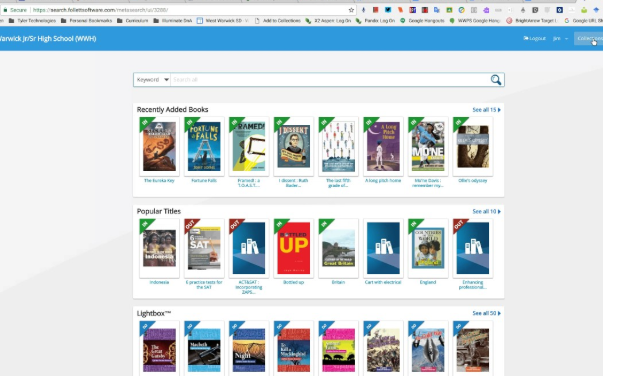Screen dimensions: 619x376
Task: Click the Google Hangouts bookmark
Action: point(422,21)
